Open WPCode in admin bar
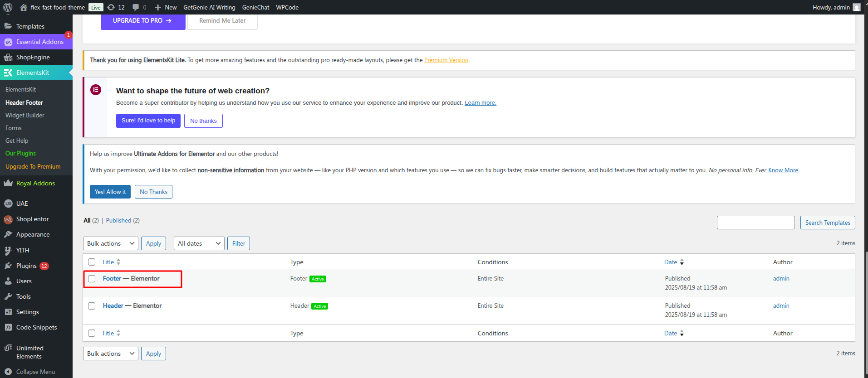868x378 pixels. click(x=287, y=7)
